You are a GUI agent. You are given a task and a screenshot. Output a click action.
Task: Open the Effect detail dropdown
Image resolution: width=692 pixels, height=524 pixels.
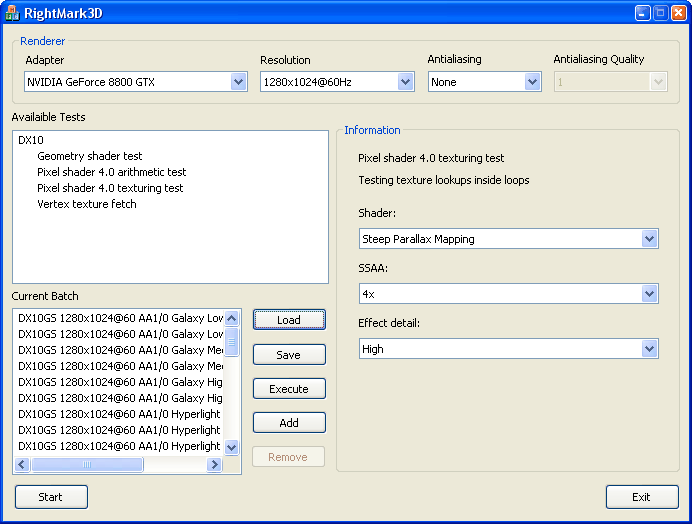(649, 349)
